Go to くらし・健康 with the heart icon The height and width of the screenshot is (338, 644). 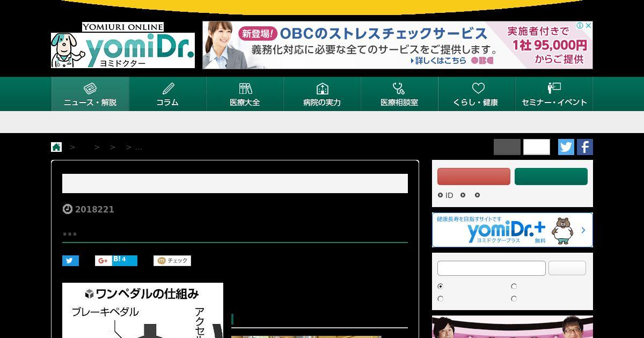(x=477, y=94)
